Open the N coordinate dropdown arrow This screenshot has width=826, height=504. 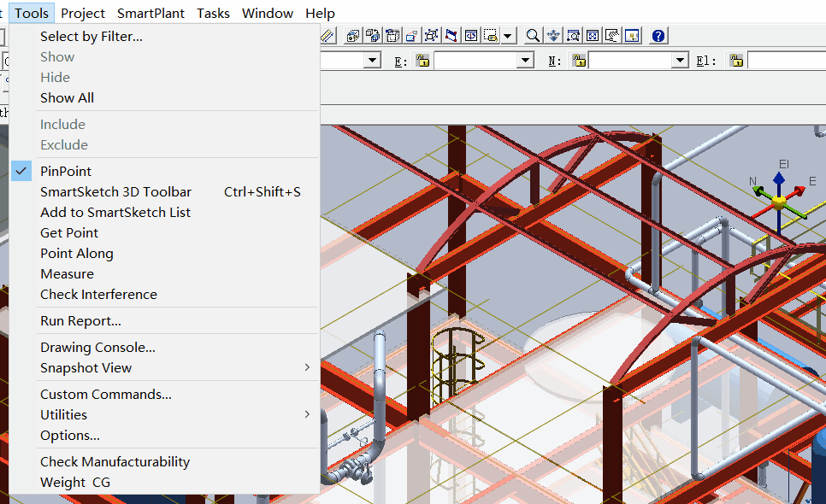[x=681, y=61]
